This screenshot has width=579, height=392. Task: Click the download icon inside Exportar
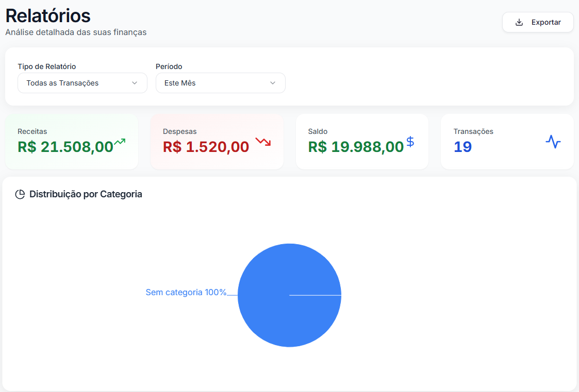(519, 22)
